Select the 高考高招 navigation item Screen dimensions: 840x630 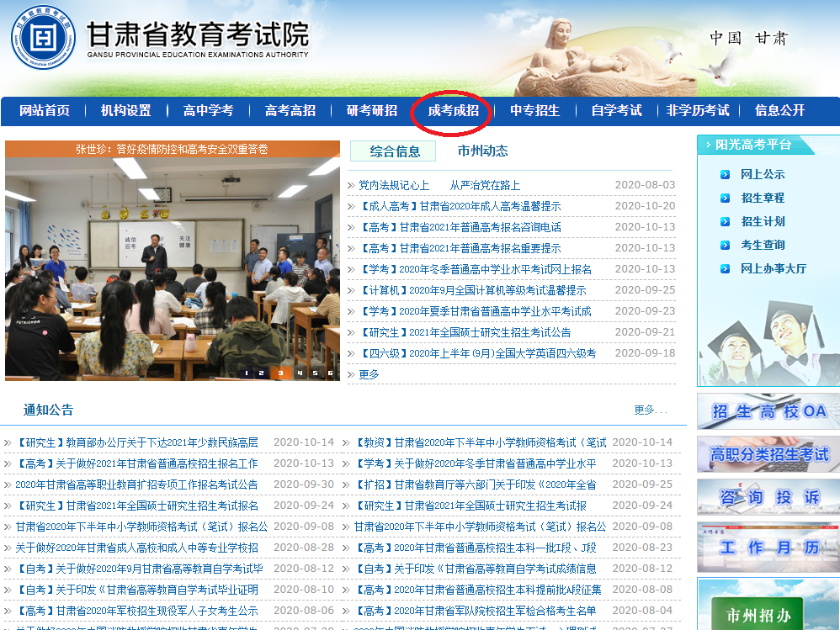tap(290, 111)
